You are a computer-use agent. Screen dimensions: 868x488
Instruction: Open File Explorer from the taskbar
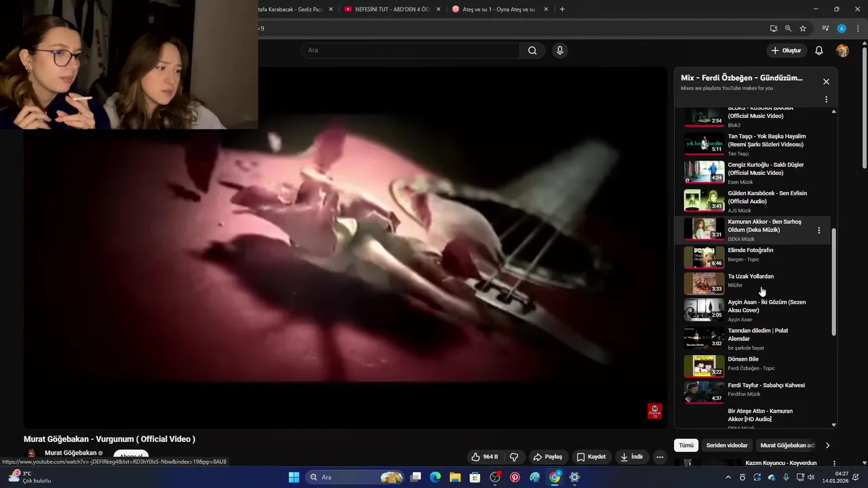click(x=455, y=477)
